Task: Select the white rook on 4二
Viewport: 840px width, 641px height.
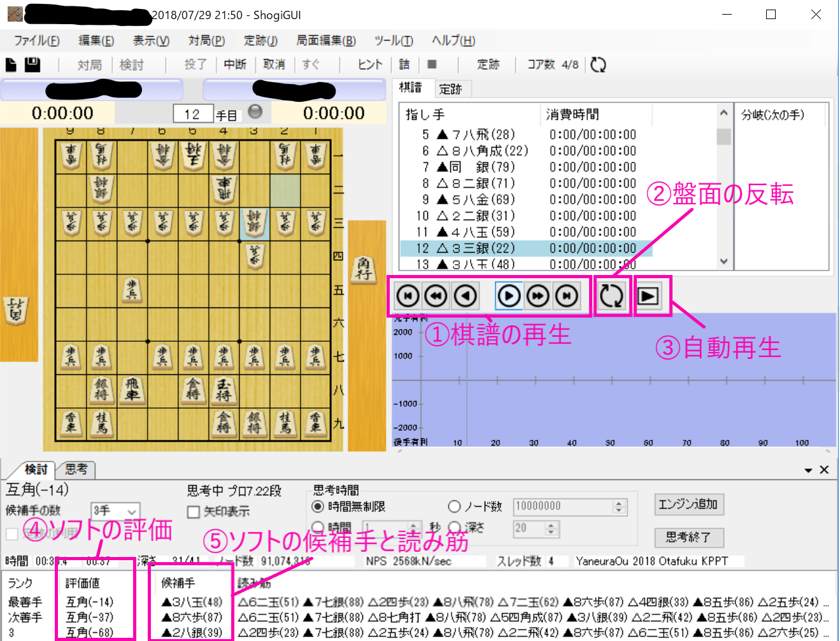Action: click(x=224, y=189)
